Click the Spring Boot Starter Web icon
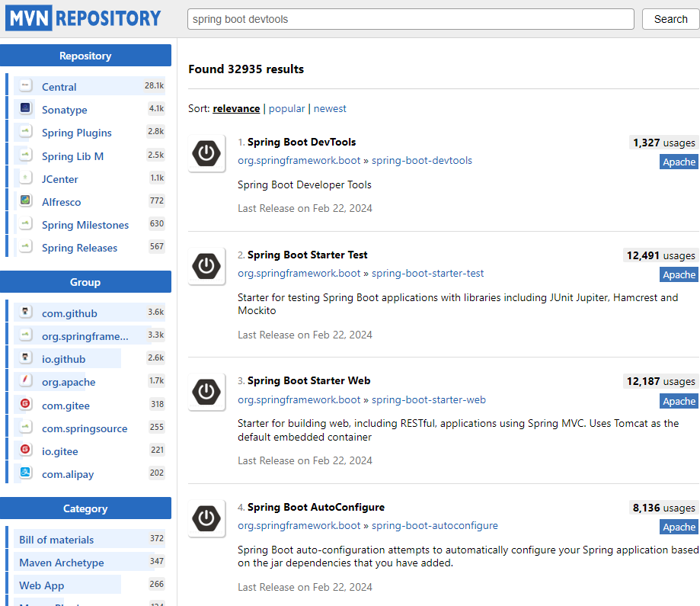 point(206,392)
